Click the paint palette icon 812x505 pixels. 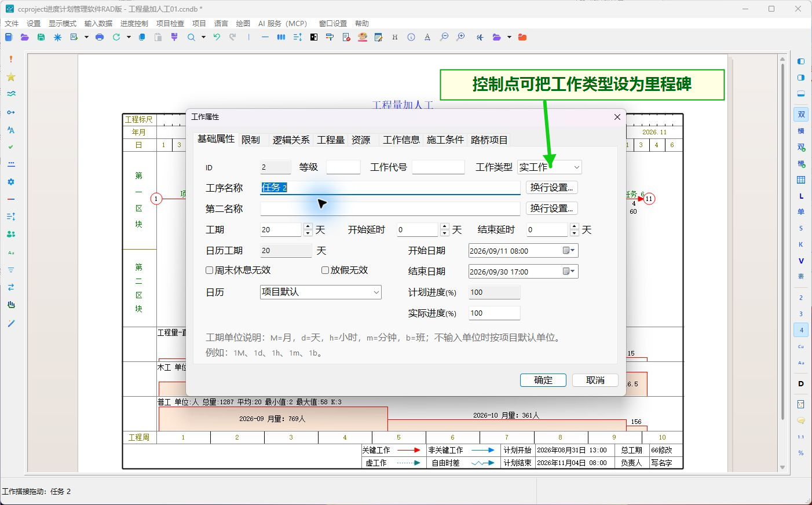(x=363, y=37)
